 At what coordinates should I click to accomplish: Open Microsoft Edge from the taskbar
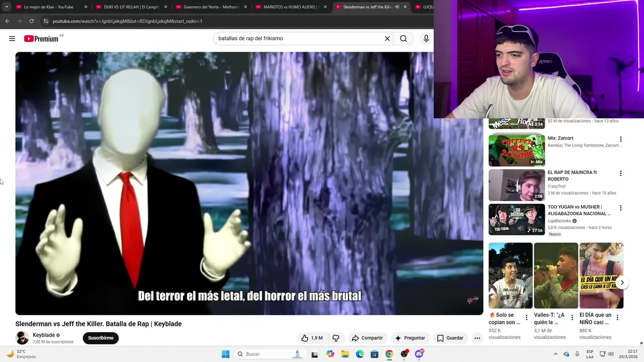click(360, 354)
